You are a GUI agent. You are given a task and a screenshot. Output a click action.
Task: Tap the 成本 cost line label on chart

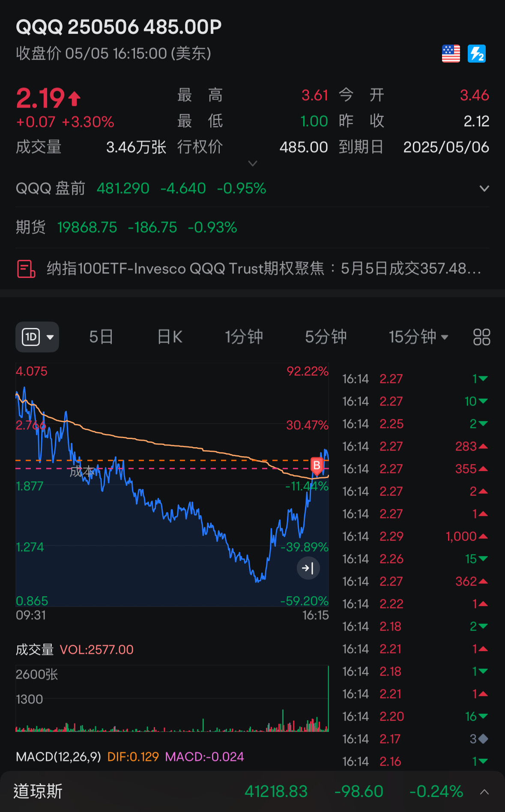(x=83, y=472)
